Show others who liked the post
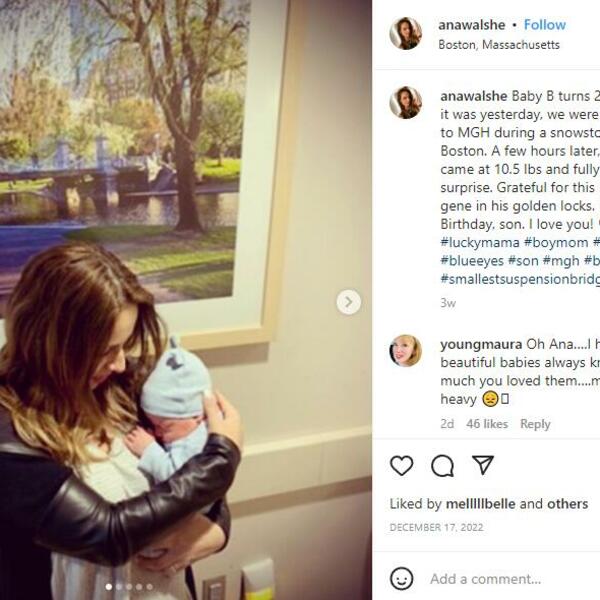Viewport: 600px width, 600px height. pyautogui.click(x=567, y=504)
